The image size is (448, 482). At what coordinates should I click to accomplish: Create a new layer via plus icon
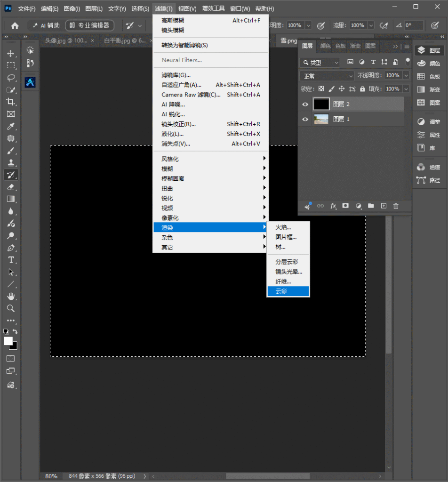384,206
